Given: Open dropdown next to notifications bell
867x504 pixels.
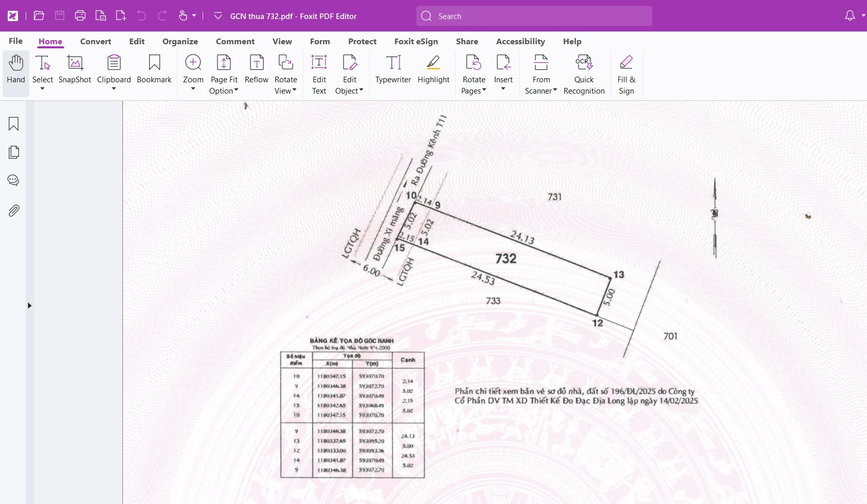Looking at the screenshot, I should point(863,16).
